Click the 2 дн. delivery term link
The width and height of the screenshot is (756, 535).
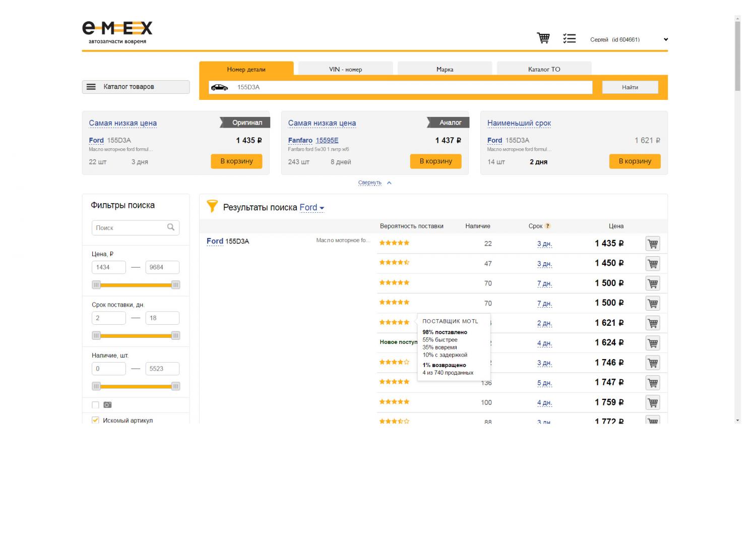coord(544,323)
